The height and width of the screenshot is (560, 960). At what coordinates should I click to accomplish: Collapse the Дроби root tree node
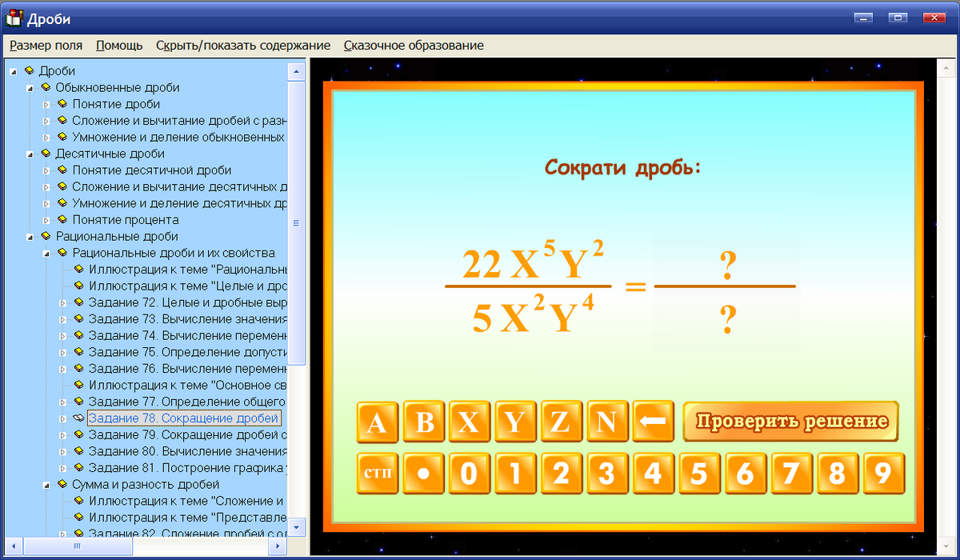coord(14,71)
